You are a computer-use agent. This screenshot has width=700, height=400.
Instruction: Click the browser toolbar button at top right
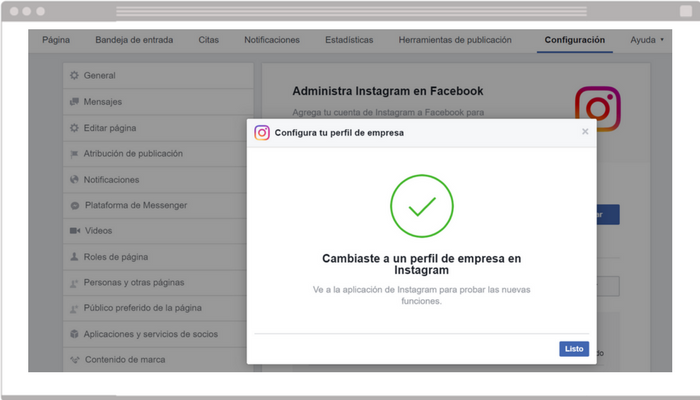686,11
